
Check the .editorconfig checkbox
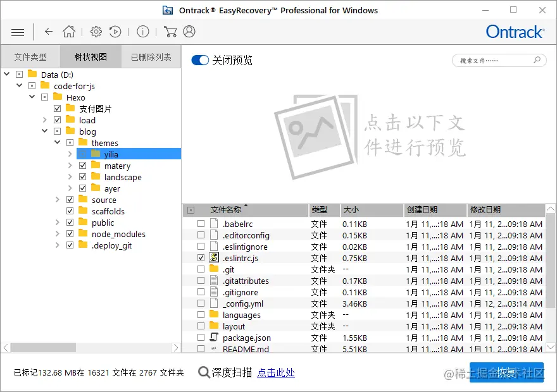coord(201,235)
